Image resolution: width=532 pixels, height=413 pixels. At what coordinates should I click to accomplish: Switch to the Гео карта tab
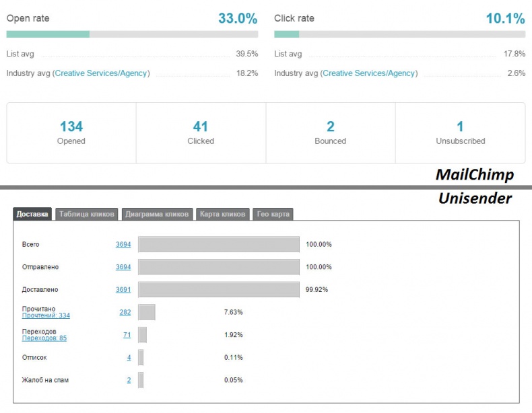point(273,214)
